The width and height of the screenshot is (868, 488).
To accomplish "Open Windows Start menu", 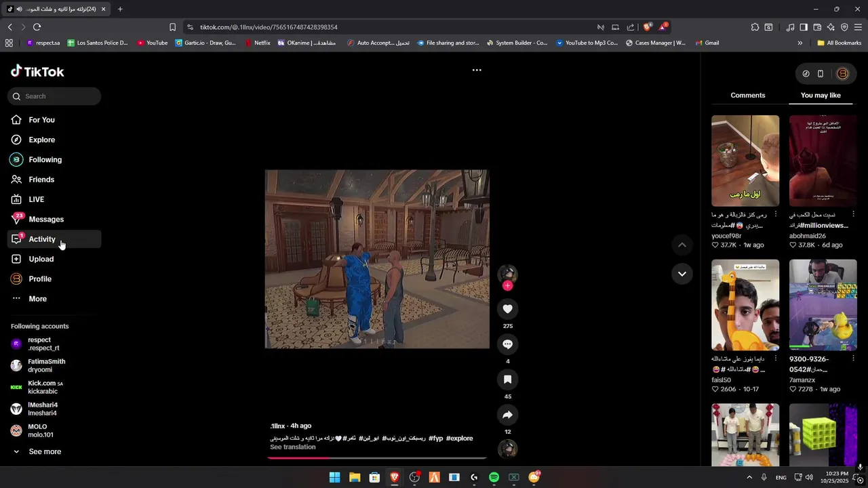I will tap(334, 477).
